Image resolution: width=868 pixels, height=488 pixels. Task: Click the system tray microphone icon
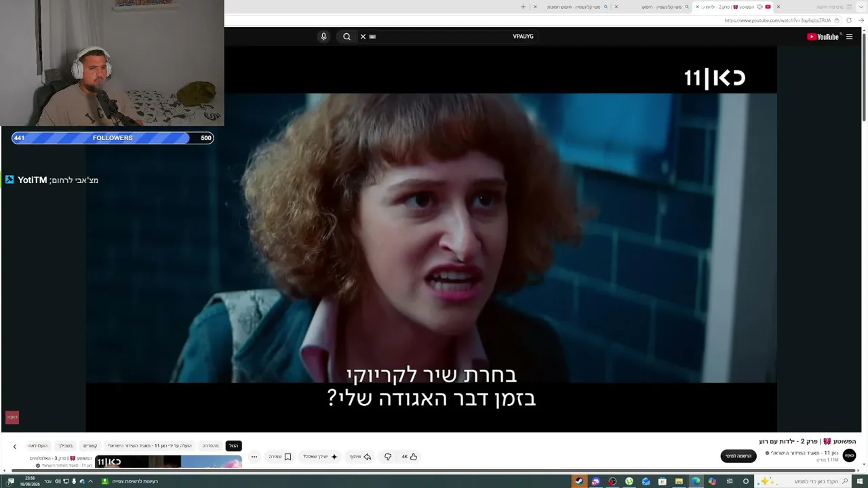tap(74, 481)
